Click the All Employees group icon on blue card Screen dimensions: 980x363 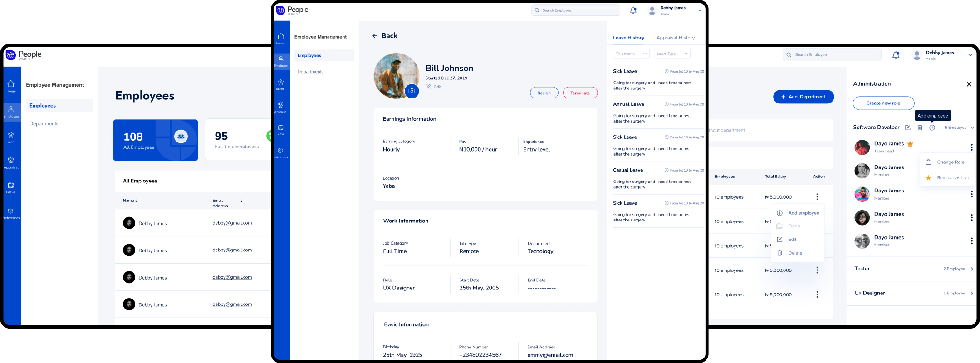click(x=181, y=136)
